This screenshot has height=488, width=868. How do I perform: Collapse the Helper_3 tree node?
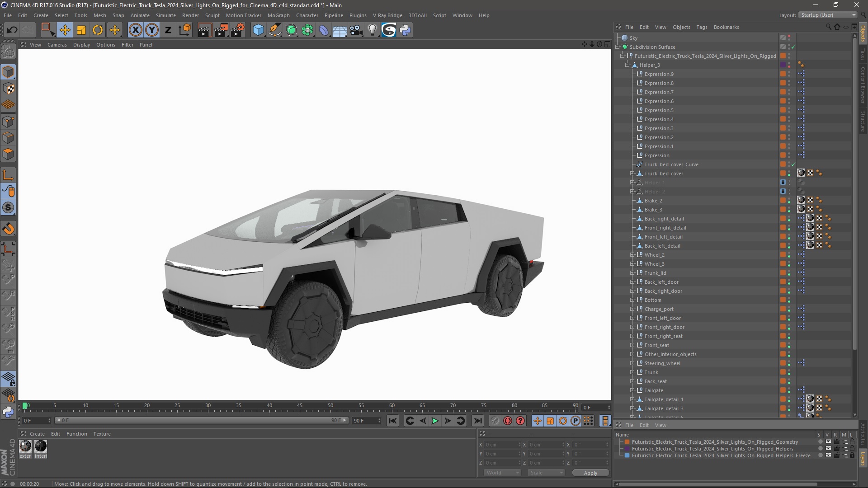(x=627, y=65)
